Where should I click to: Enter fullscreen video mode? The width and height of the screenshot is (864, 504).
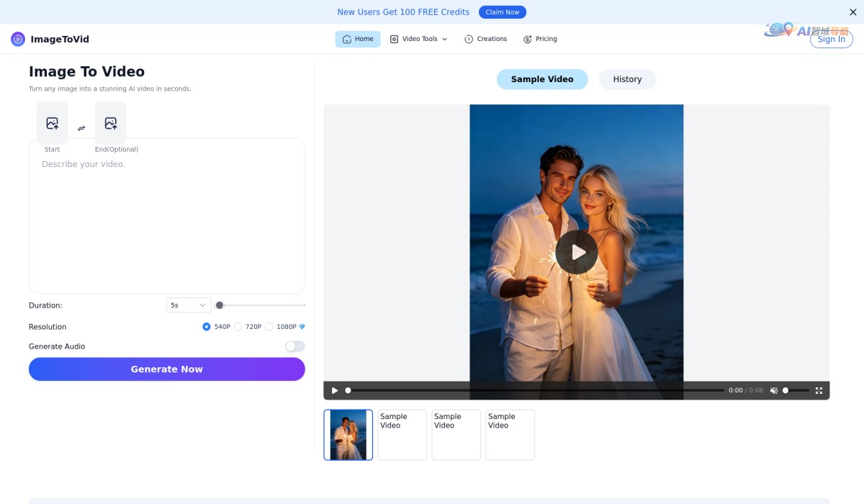[x=819, y=390]
